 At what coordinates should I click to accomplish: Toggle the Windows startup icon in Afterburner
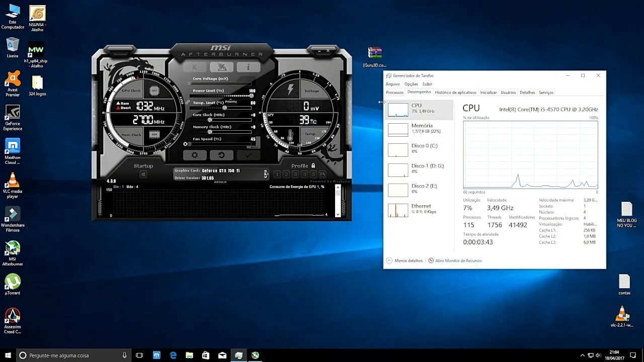pyautogui.click(x=143, y=174)
